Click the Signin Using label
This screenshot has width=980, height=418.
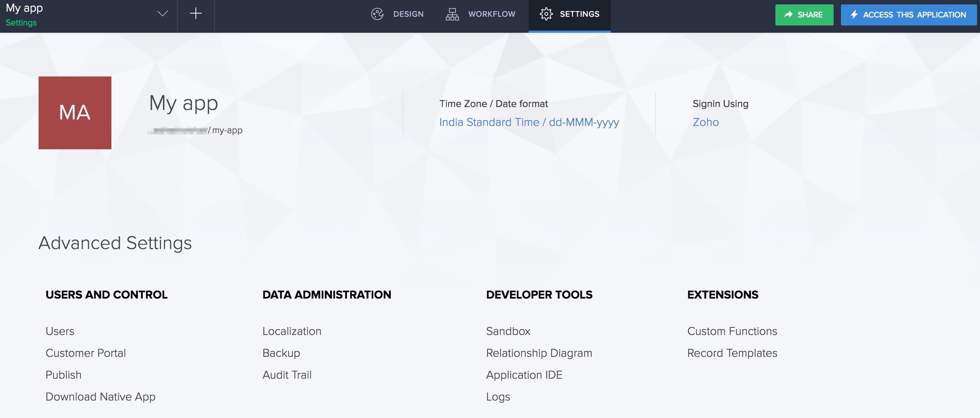[x=720, y=104]
